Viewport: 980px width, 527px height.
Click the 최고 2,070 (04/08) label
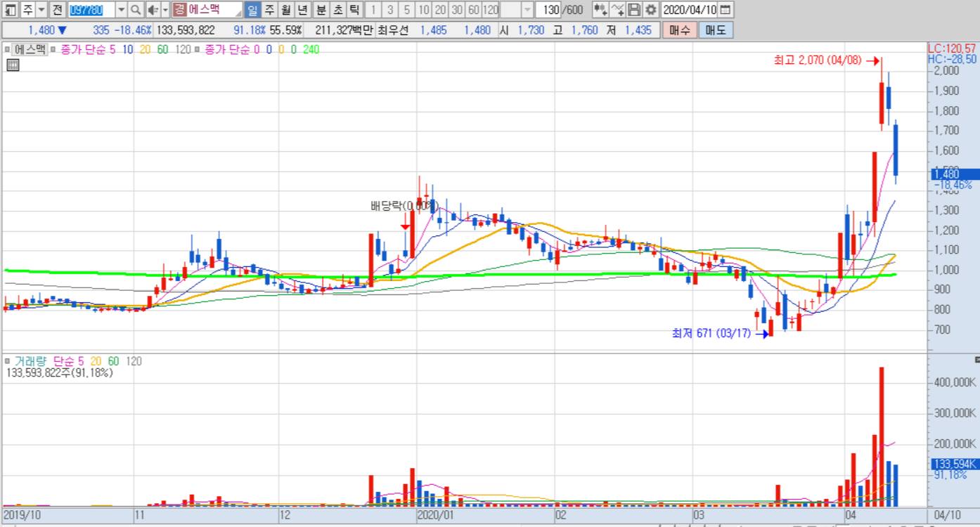click(818, 60)
